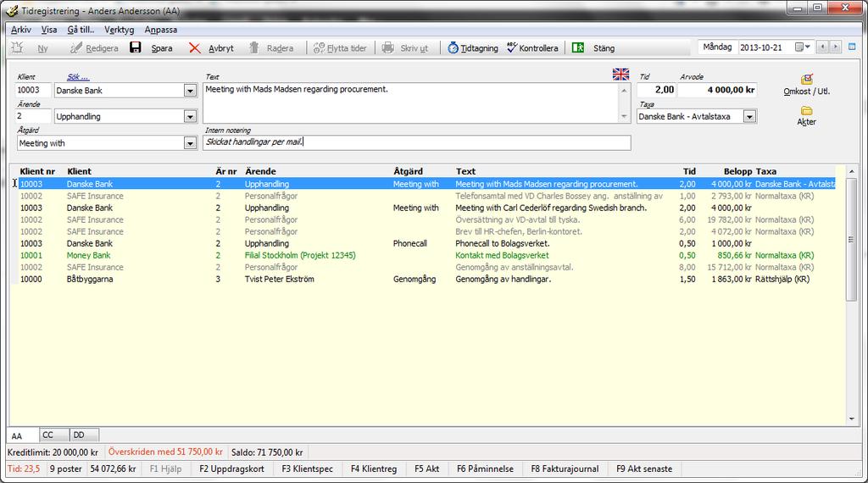
Task: Click the Radera delete icon
Action: point(253,47)
